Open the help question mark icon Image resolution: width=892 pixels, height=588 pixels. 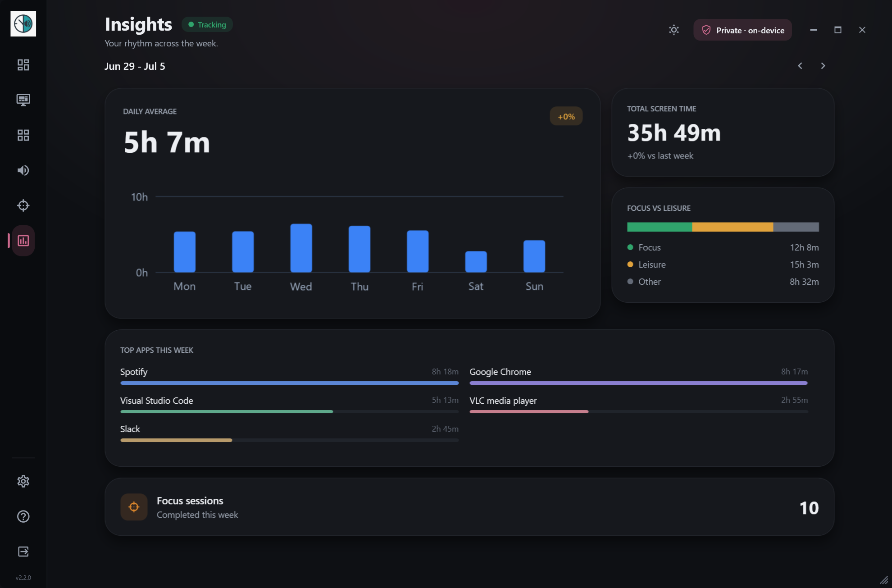[x=23, y=516]
